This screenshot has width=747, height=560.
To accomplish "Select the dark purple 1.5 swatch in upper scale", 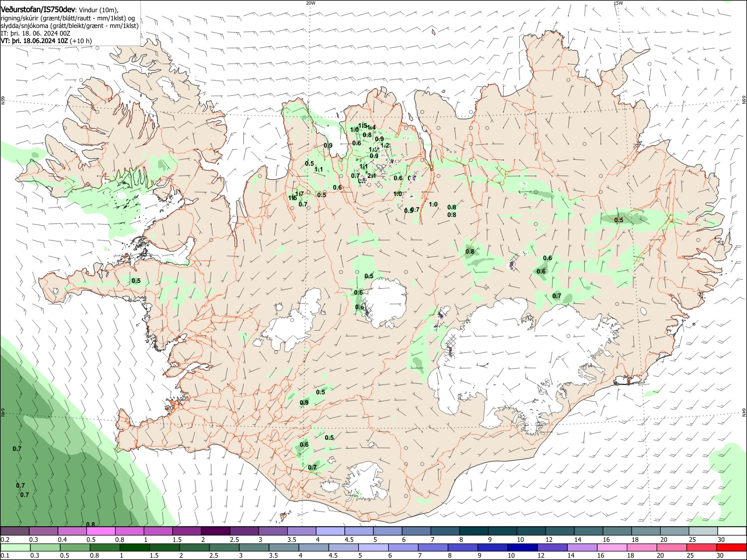I will (186, 531).
